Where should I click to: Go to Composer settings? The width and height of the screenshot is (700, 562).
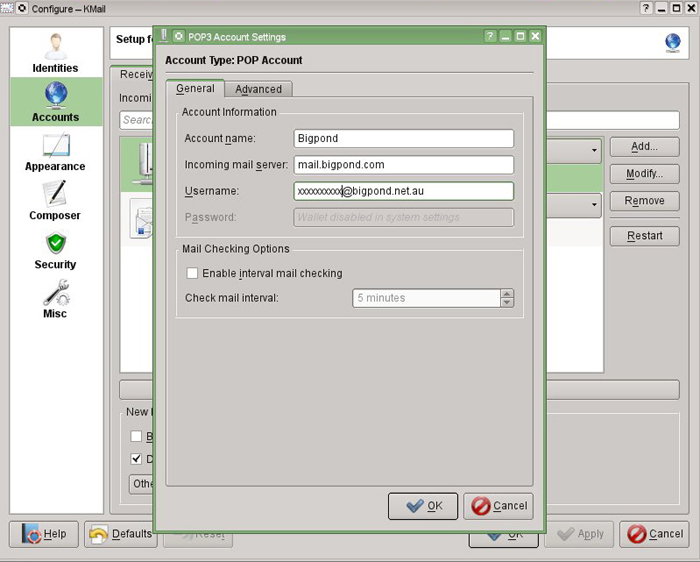tap(55, 200)
